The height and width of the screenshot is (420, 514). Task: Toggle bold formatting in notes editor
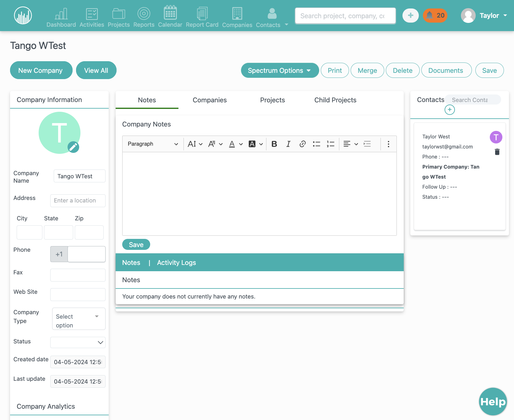274,144
